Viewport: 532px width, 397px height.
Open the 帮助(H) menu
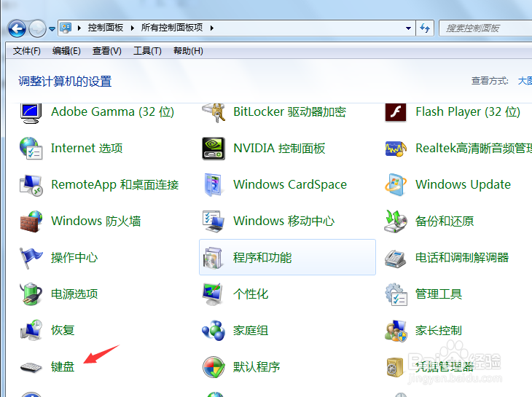click(x=188, y=51)
